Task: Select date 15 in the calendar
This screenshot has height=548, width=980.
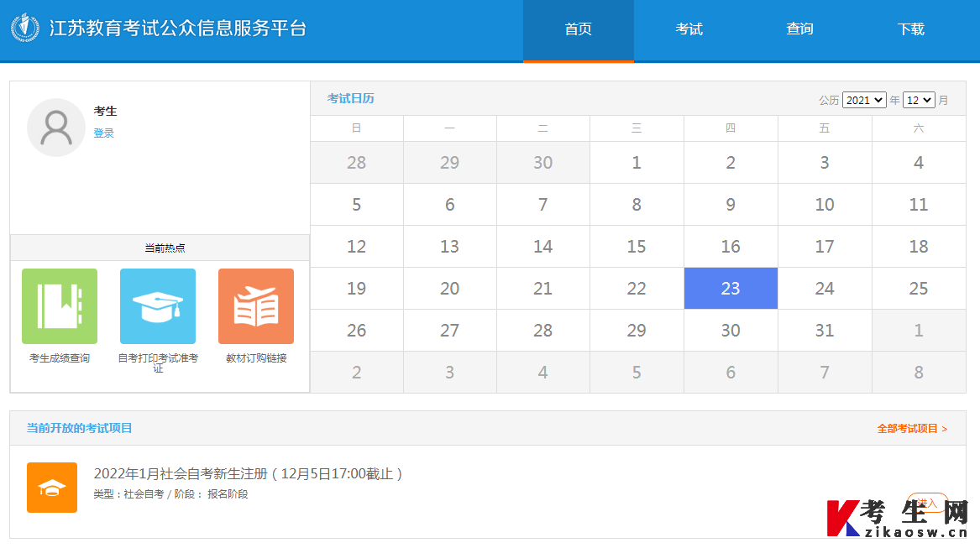Action: 637,247
